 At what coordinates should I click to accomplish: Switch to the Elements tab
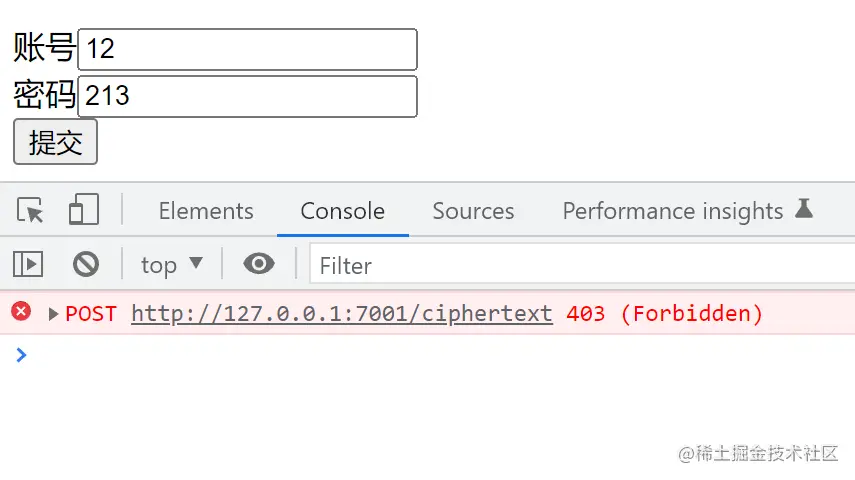[206, 211]
